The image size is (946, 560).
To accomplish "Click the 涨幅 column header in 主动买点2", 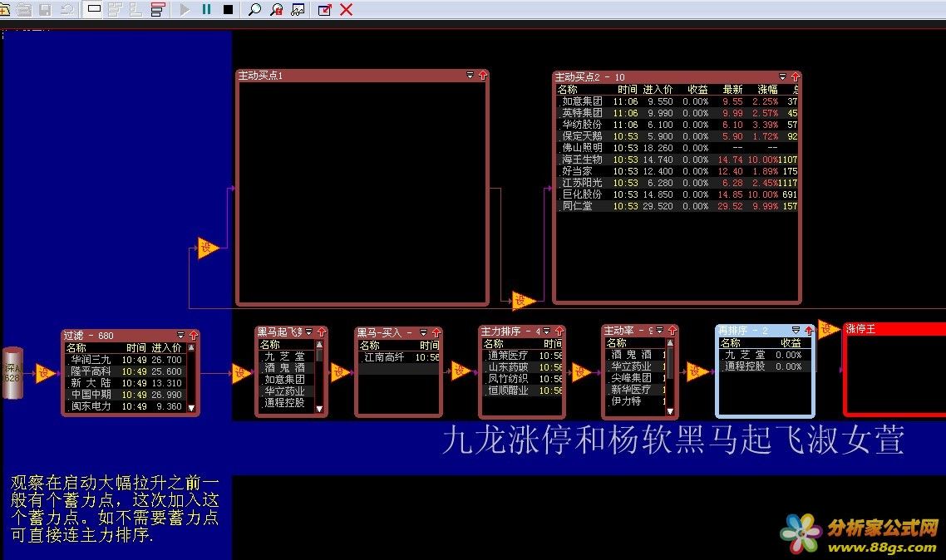I will click(766, 89).
